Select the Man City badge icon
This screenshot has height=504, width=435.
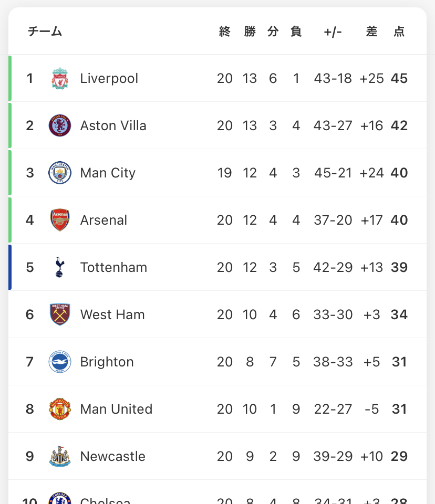[x=60, y=173]
